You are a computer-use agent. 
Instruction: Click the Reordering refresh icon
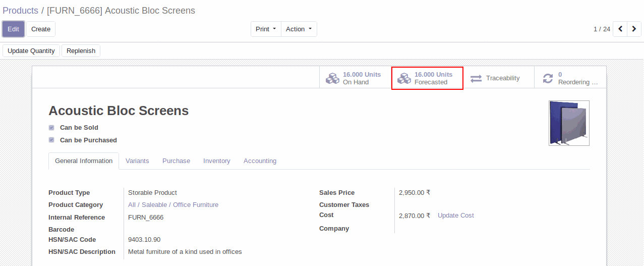click(548, 78)
